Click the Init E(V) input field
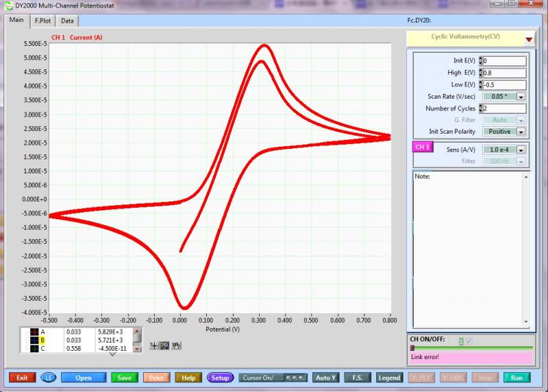Image resolution: width=548 pixels, height=392 pixels. [x=504, y=61]
